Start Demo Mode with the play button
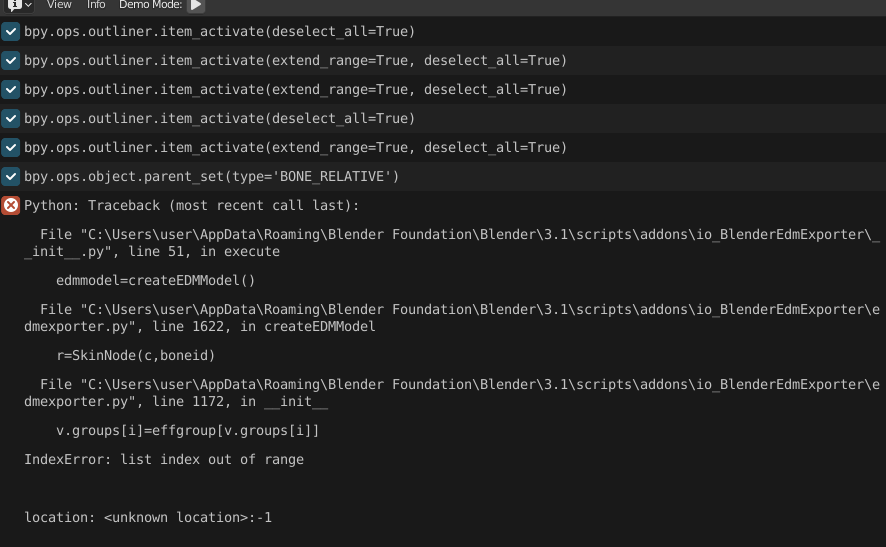This screenshot has height=547, width=886. pos(196,5)
